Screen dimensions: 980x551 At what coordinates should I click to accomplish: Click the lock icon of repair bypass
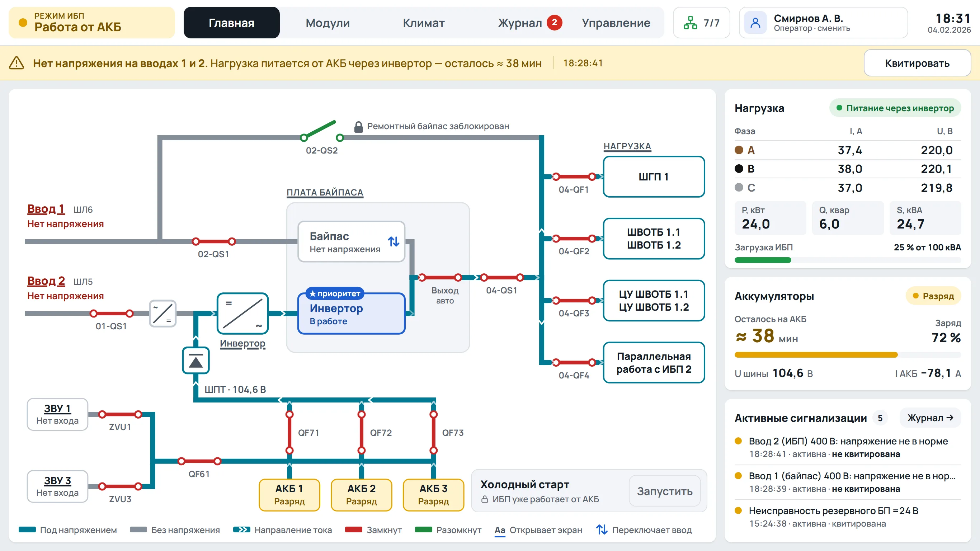click(358, 126)
